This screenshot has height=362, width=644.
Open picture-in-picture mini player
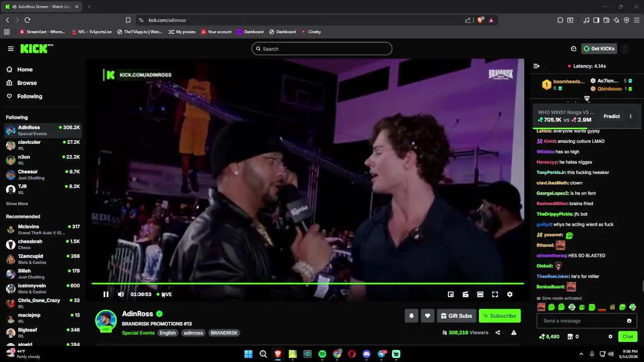(x=451, y=294)
